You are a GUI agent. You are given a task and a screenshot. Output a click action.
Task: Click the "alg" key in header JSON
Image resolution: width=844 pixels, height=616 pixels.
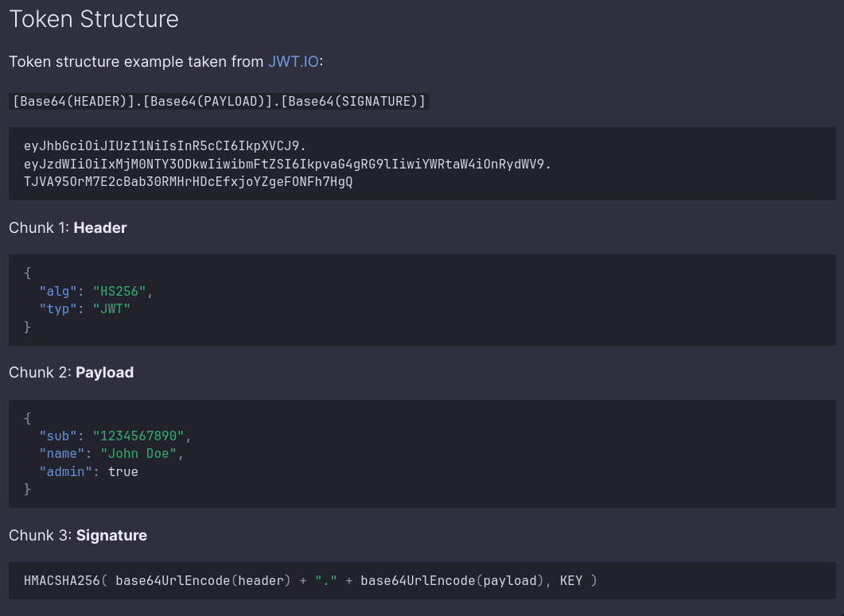(x=59, y=291)
